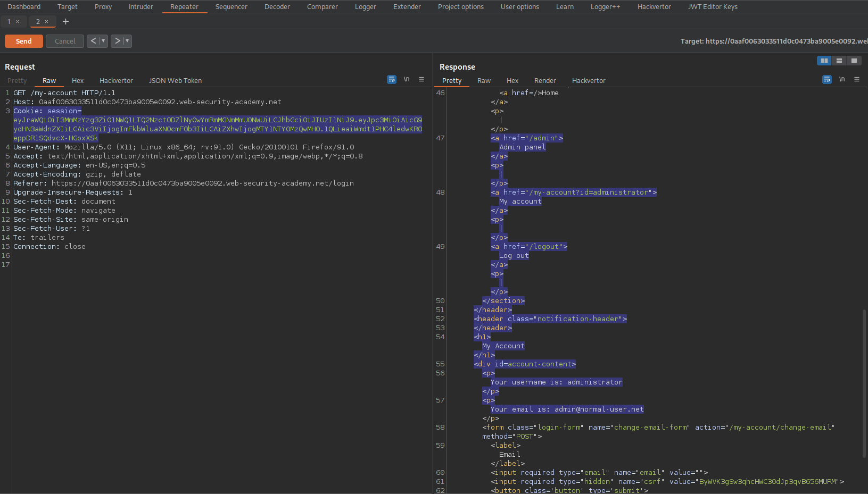The height and width of the screenshot is (494, 868).
Task: Switch Request view to Raw
Action: coord(49,81)
